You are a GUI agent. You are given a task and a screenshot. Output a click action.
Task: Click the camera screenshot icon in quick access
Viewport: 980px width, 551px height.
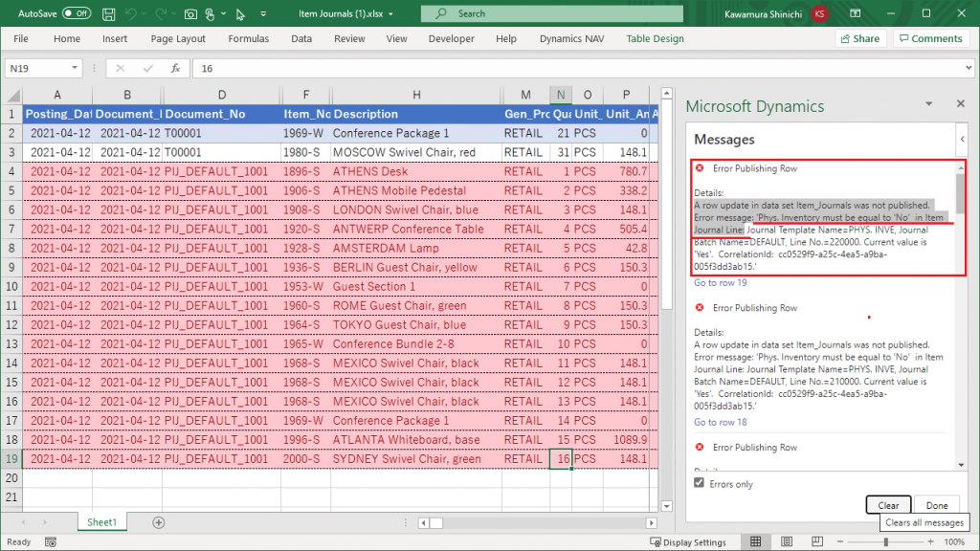[x=190, y=13]
